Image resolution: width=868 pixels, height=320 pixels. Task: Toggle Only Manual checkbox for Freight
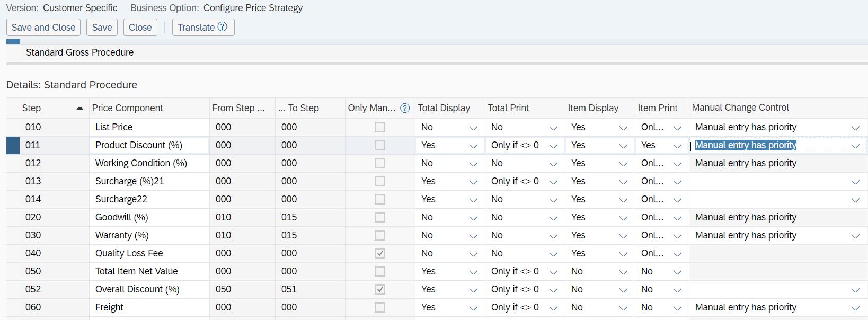380,307
